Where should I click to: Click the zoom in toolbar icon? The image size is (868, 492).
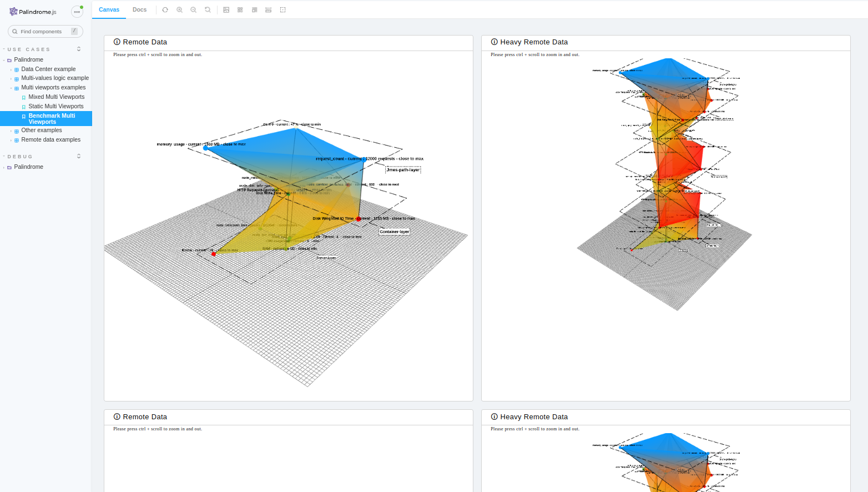click(x=179, y=10)
